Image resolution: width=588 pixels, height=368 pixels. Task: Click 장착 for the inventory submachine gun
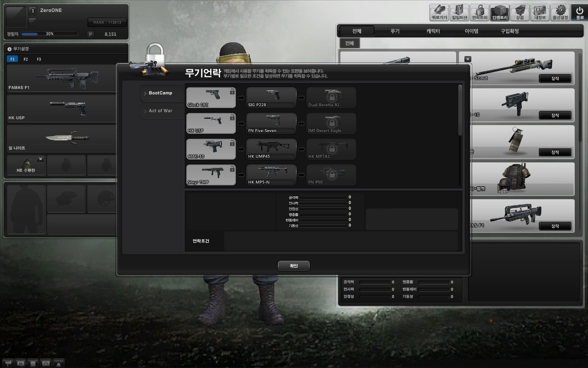(x=555, y=115)
